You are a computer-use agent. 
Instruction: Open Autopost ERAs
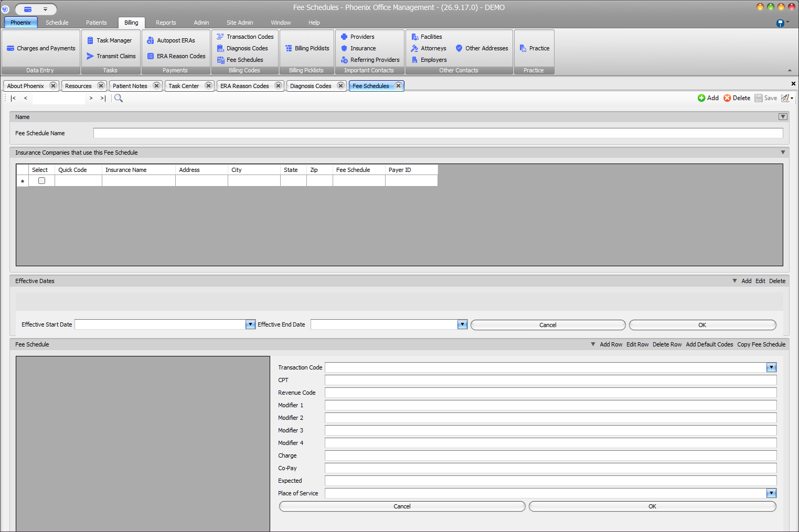click(x=171, y=40)
